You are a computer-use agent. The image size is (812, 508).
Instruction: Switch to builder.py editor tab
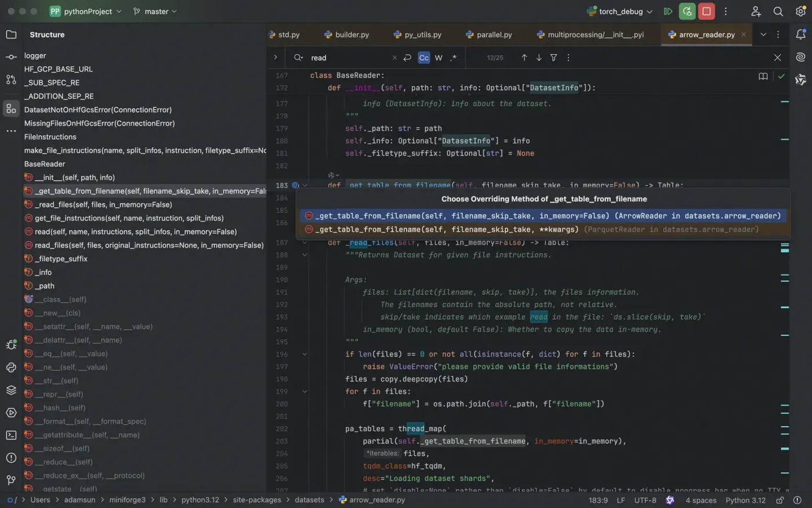click(x=346, y=35)
